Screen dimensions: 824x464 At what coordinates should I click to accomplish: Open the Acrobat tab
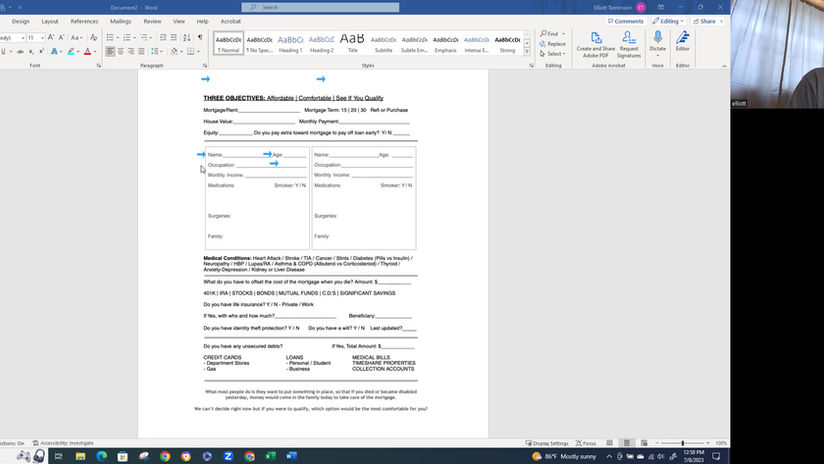click(x=230, y=22)
